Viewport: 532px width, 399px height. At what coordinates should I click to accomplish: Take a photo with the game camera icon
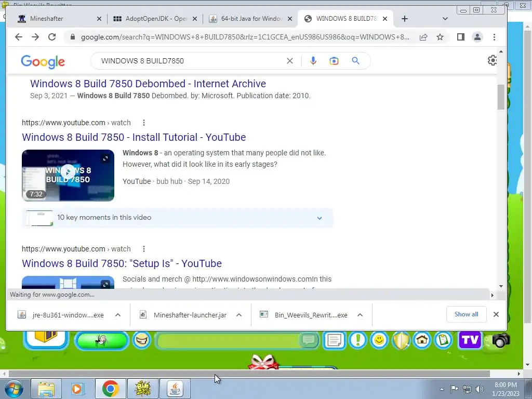click(x=501, y=340)
